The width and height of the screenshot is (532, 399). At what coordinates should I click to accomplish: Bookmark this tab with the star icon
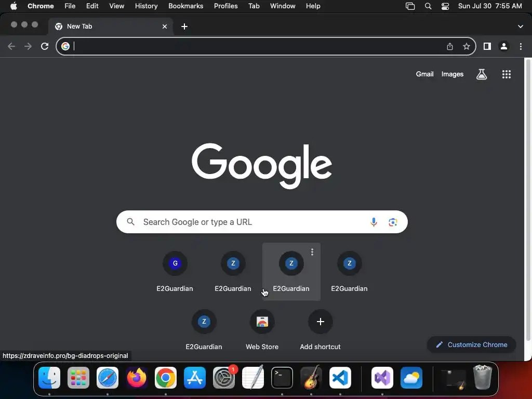pos(467,46)
